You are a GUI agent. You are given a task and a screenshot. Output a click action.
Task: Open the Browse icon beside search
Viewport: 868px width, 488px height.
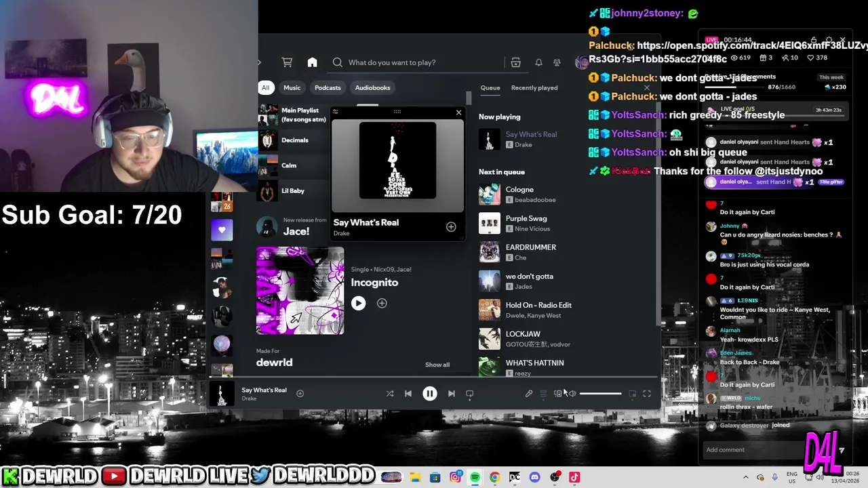pyautogui.click(x=515, y=62)
